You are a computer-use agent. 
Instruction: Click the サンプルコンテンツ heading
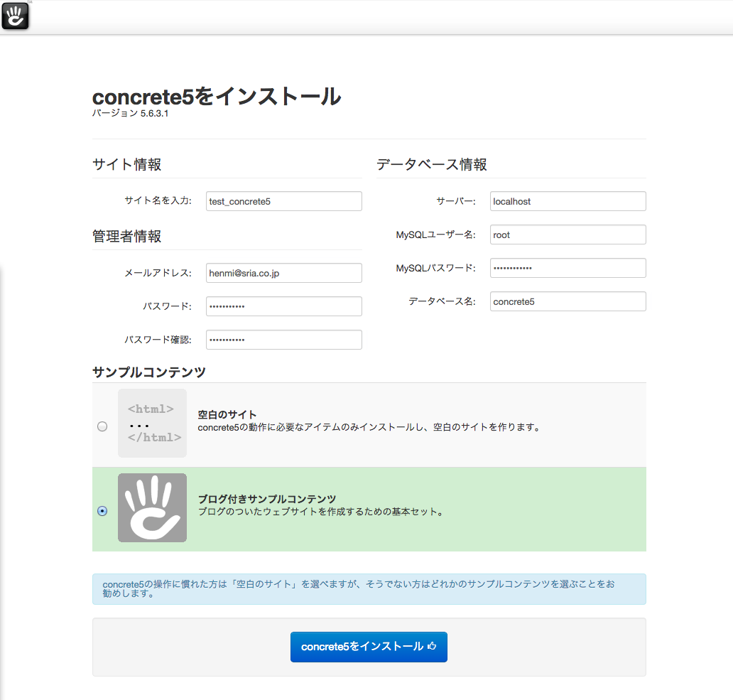(149, 372)
